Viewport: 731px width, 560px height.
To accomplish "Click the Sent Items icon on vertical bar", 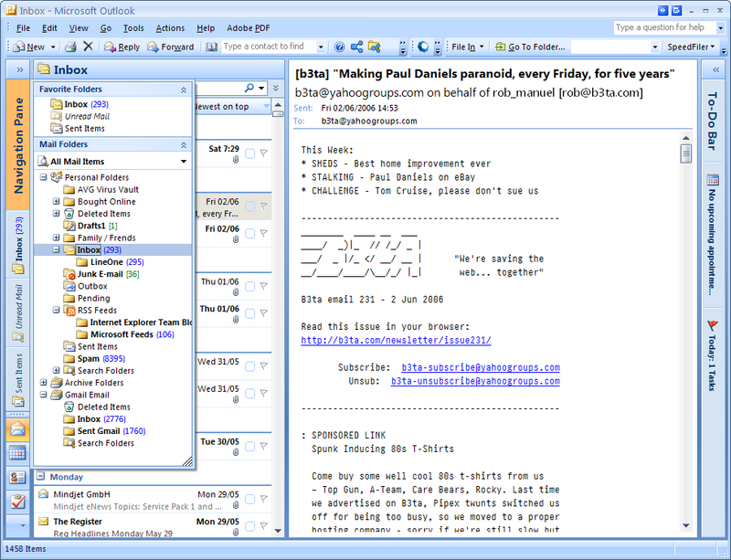I will [x=18, y=400].
